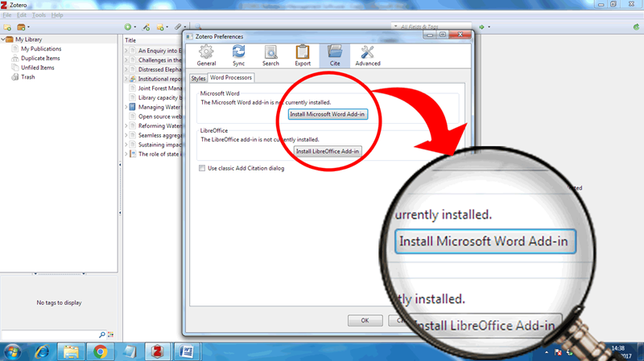Click the Sync with Zotero server icon
644x361 pixels.
[x=636, y=27]
